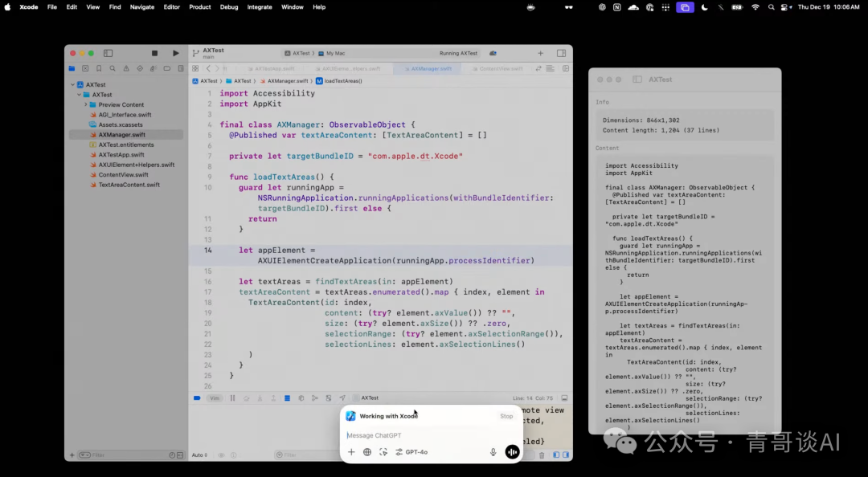Collapse the AXTest root project

point(72,84)
